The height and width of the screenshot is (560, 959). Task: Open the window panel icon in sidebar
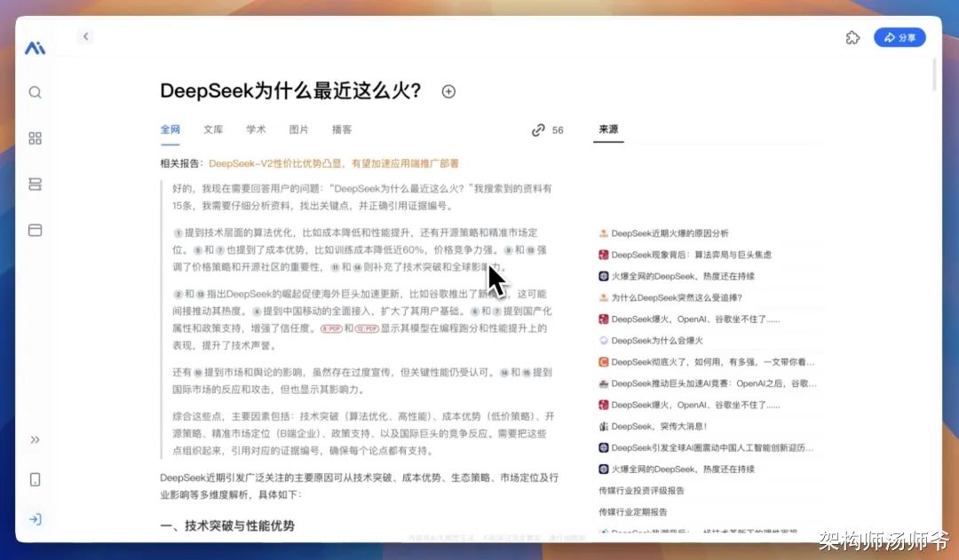coord(36,231)
